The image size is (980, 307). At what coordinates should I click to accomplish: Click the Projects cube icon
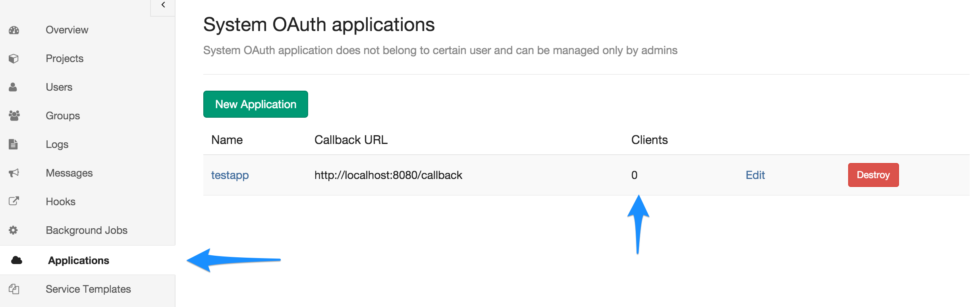coord(14,59)
